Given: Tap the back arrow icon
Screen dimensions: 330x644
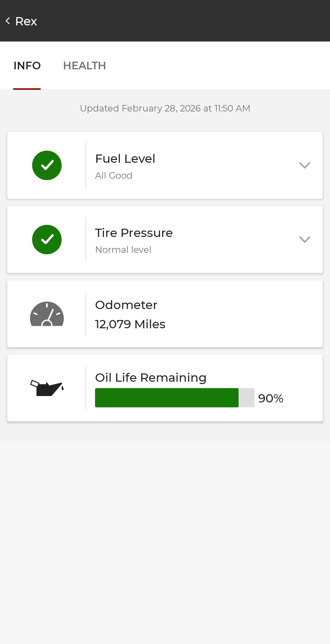Looking at the screenshot, I should click(x=8, y=21).
